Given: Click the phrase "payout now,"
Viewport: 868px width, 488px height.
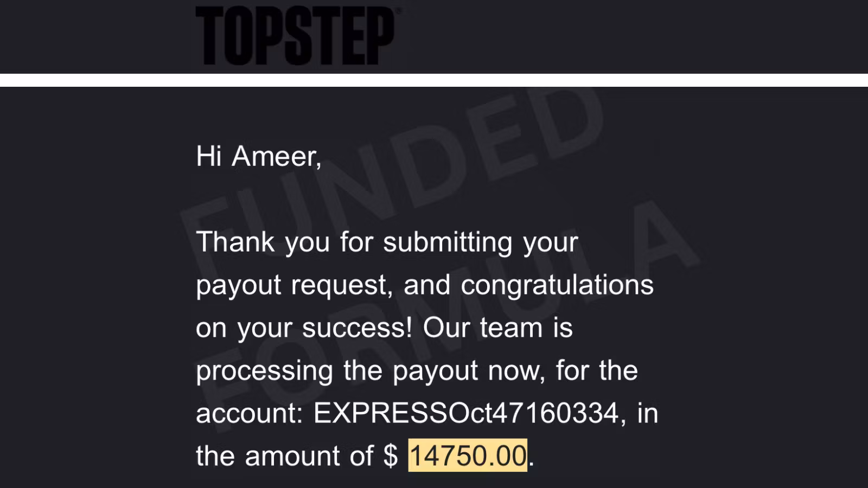Looking at the screenshot, I should tap(469, 371).
